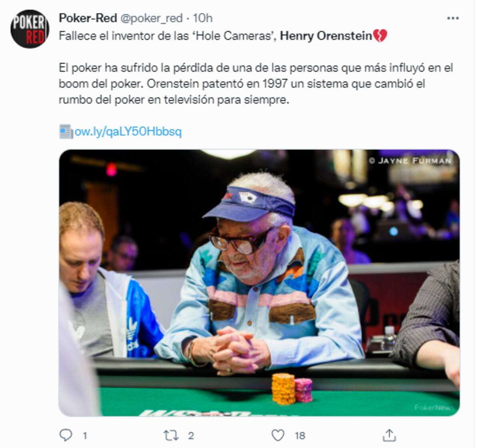Follow the ow.ly/qaLY50Hbbsq link

click(x=128, y=132)
